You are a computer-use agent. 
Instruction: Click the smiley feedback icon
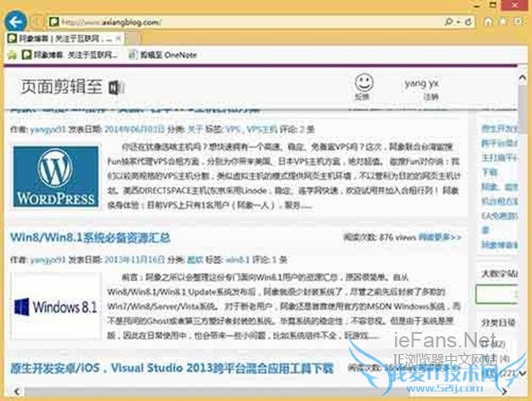coord(363,83)
